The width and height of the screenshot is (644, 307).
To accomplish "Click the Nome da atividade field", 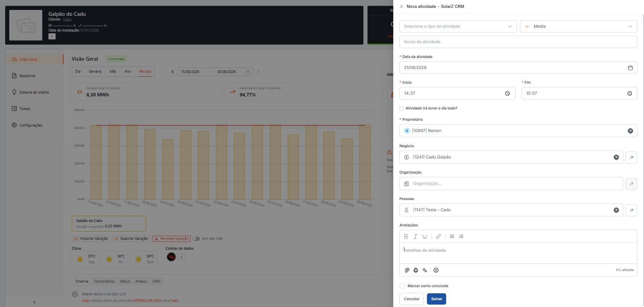I will [518, 42].
